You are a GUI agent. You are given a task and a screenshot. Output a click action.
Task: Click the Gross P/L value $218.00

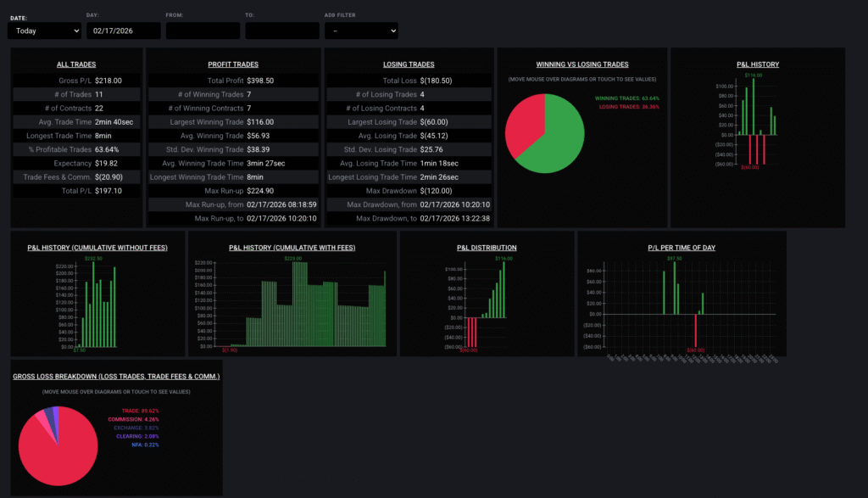[x=108, y=81]
